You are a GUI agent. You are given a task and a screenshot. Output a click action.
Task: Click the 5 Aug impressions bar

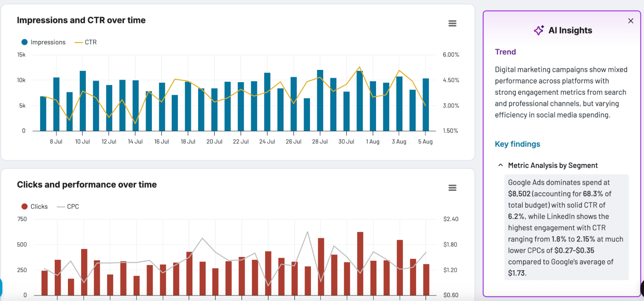pyautogui.click(x=426, y=104)
